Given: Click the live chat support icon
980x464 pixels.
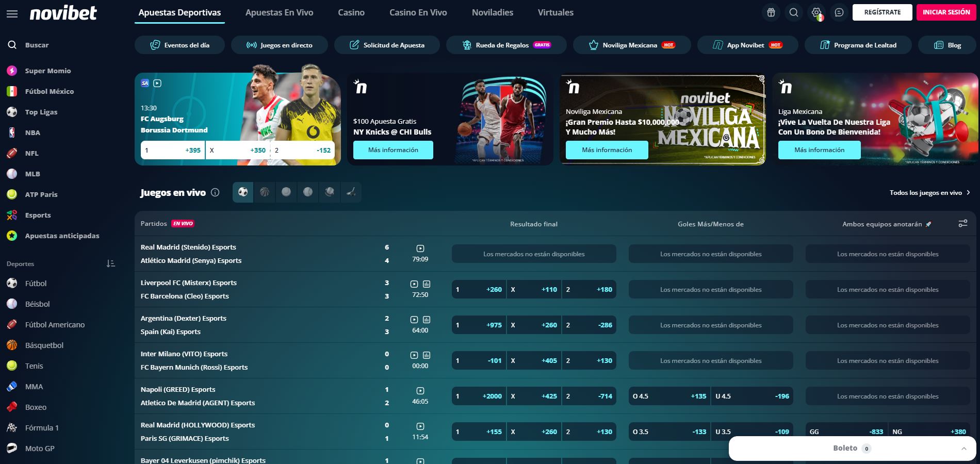Looking at the screenshot, I should tap(839, 12).
